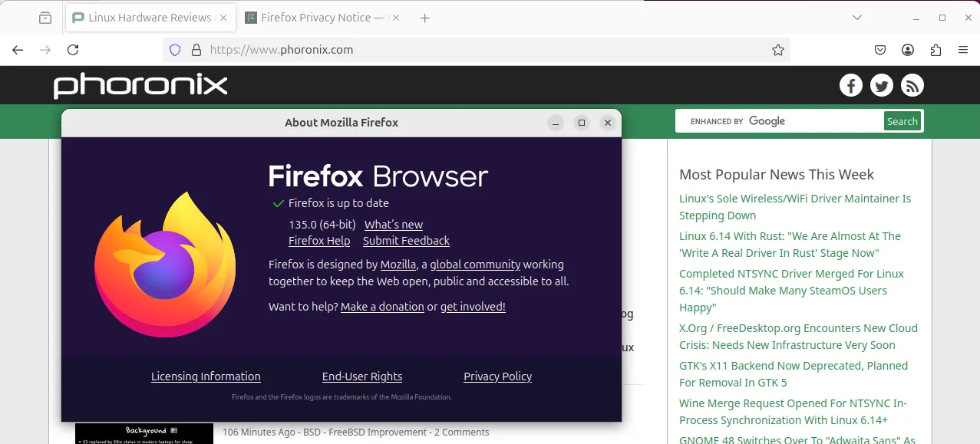Open the Firefox account icon

pyautogui.click(x=908, y=50)
